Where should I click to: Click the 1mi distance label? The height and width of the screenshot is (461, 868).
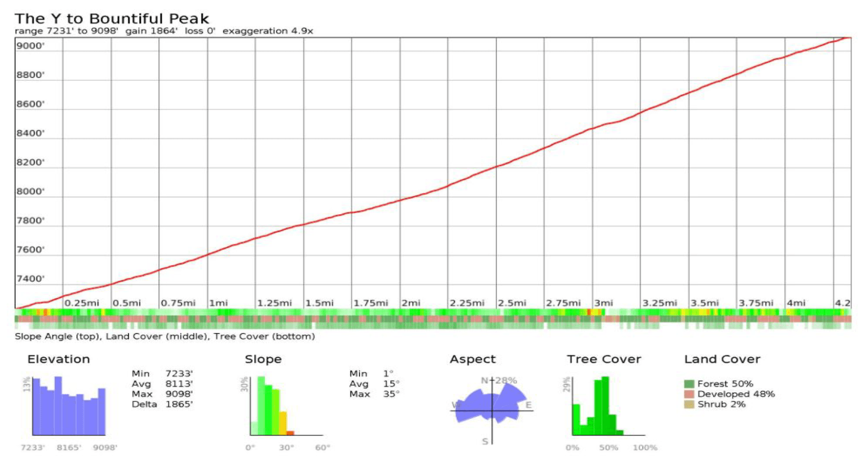[219, 303]
